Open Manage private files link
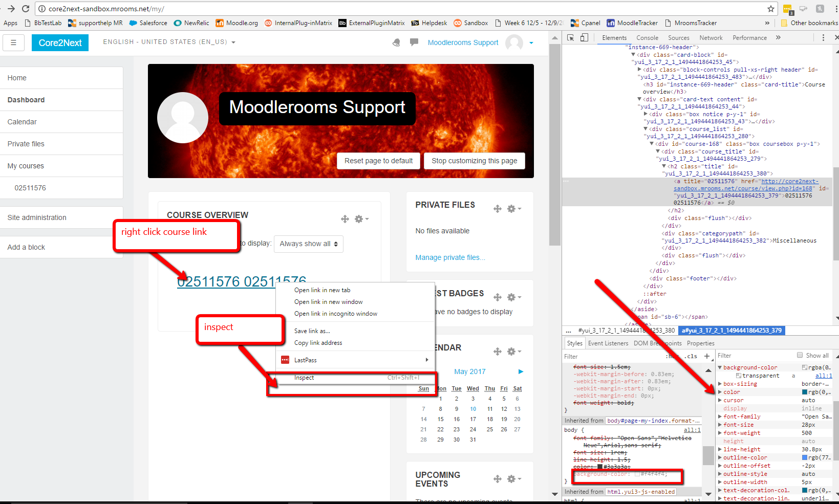The image size is (839, 504). [x=450, y=257]
